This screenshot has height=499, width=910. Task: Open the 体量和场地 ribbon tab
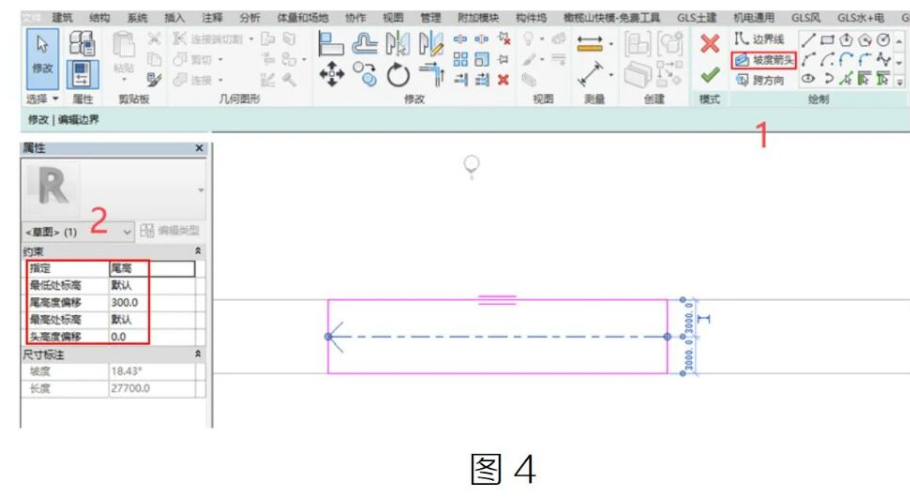pos(302,18)
